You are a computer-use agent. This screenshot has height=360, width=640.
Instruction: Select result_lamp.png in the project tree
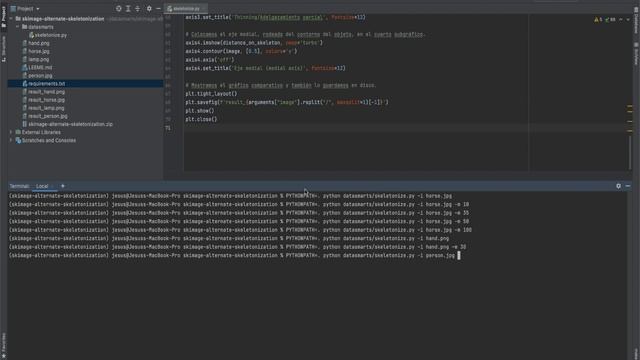pyautogui.click(x=46, y=108)
